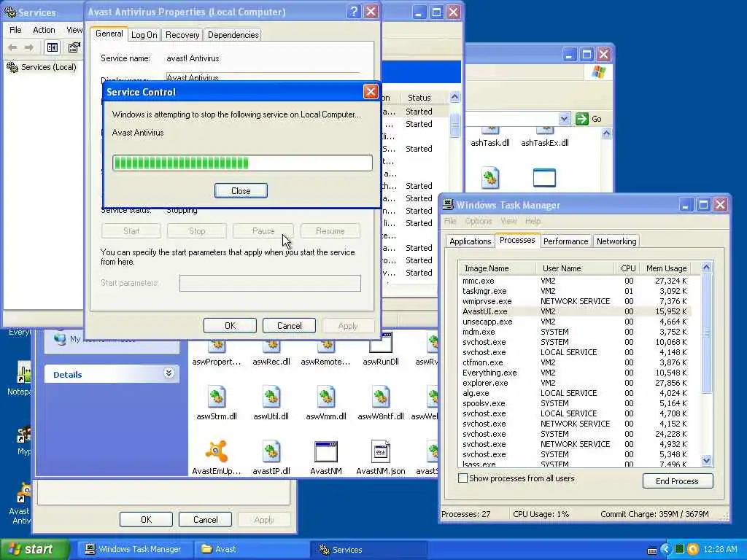Image resolution: width=747 pixels, height=560 pixels.
Task: Switch to the Log On tab
Action: (144, 35)
